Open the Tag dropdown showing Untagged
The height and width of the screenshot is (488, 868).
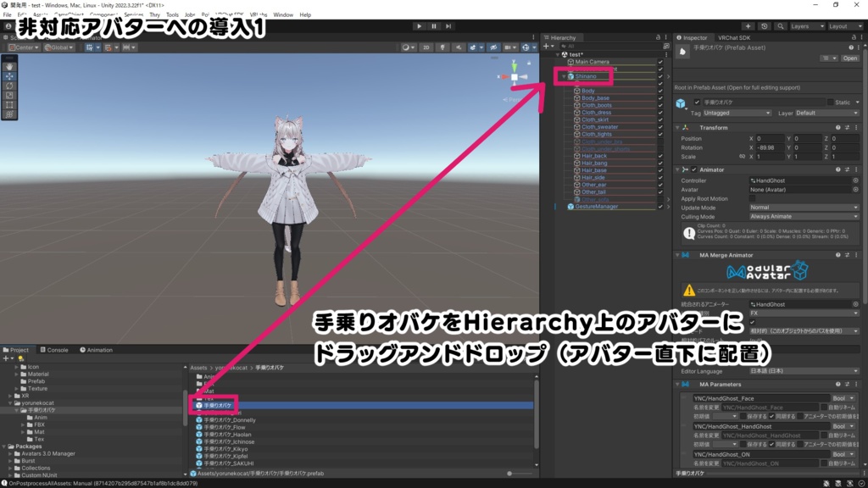tap(737, 113)
